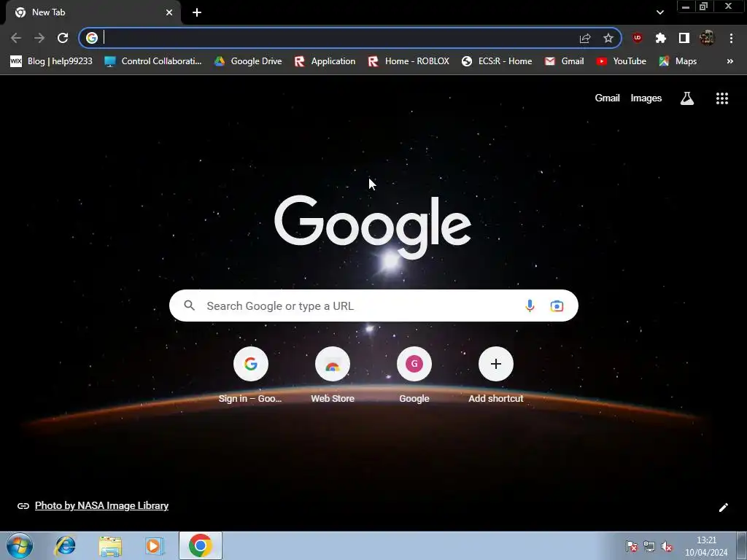
Task: Open the Google shortcut tile
Action: (x=414, y=376)
